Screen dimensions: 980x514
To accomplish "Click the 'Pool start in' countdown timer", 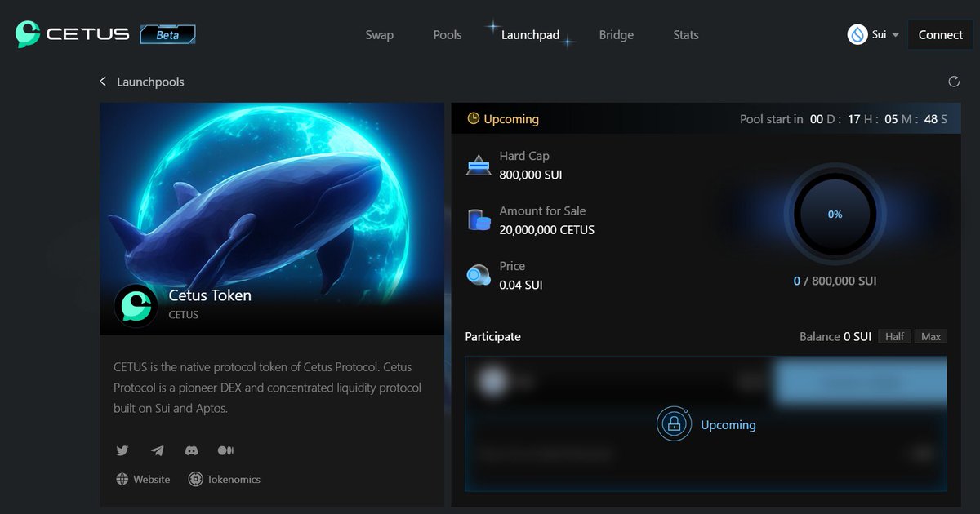I will [844, 119].
